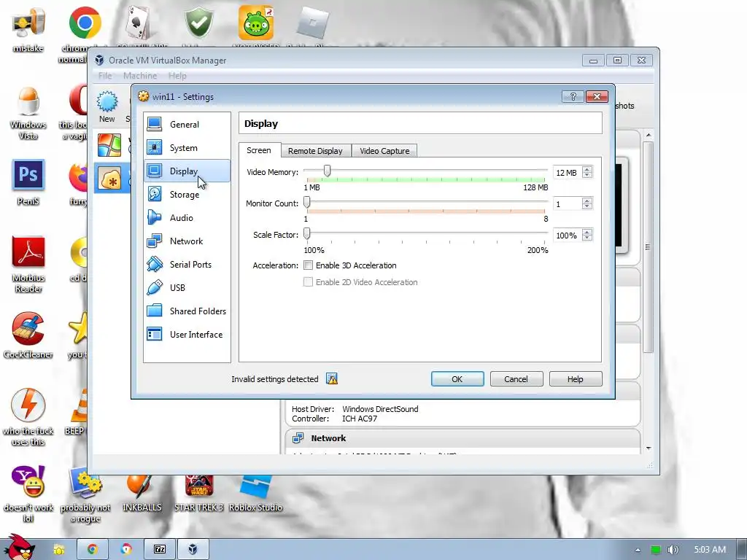Open the Shared Folders settings category
The width and height of the screenshot is (747, 560).
[x=187, y=311]
